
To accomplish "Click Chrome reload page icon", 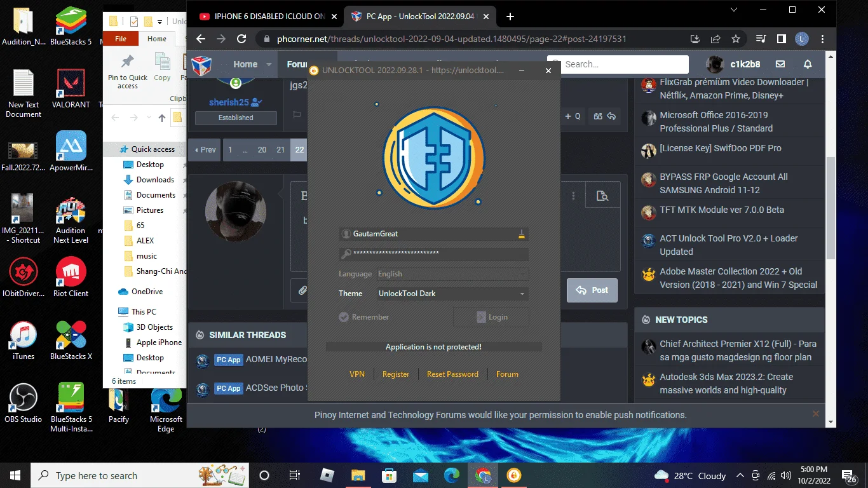I will pyautogui.click(x=241, y=39).
